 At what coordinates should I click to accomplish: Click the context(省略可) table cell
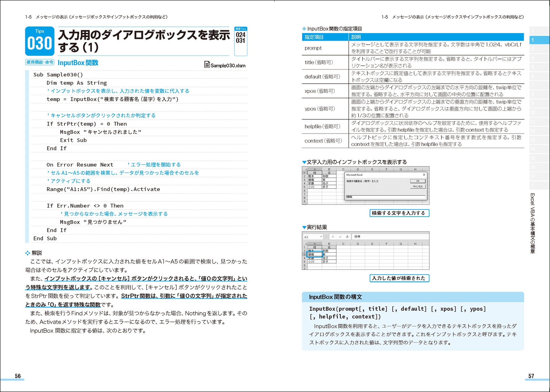click(325, 141)
